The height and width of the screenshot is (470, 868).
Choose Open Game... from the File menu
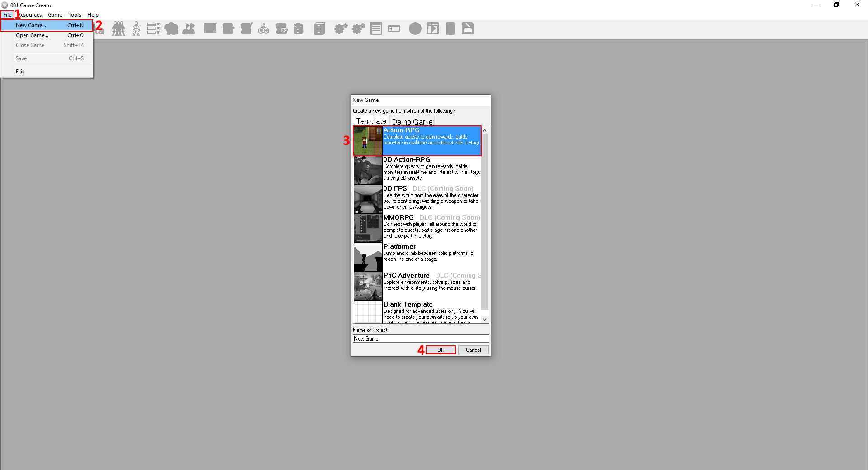click(47, 35)
